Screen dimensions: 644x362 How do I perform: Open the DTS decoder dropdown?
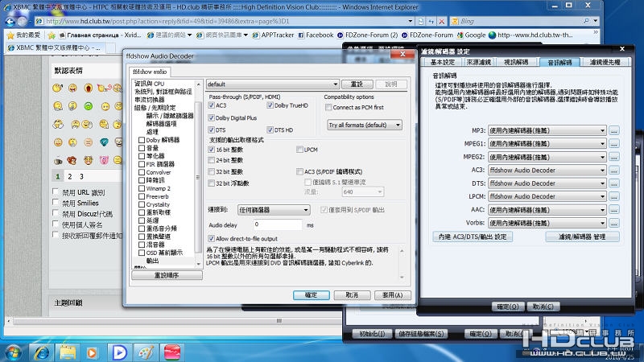coord(547,183)
